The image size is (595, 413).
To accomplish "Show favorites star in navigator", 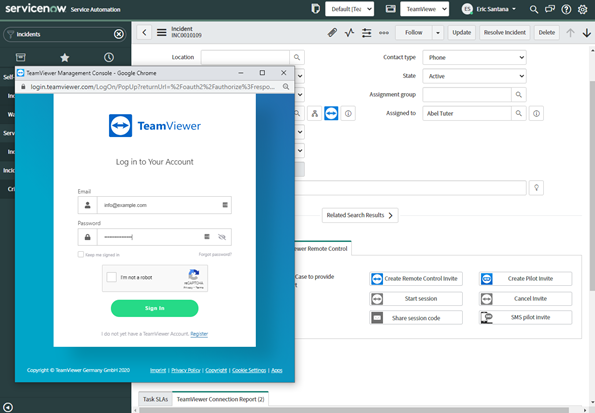I will tap(65, 57).
